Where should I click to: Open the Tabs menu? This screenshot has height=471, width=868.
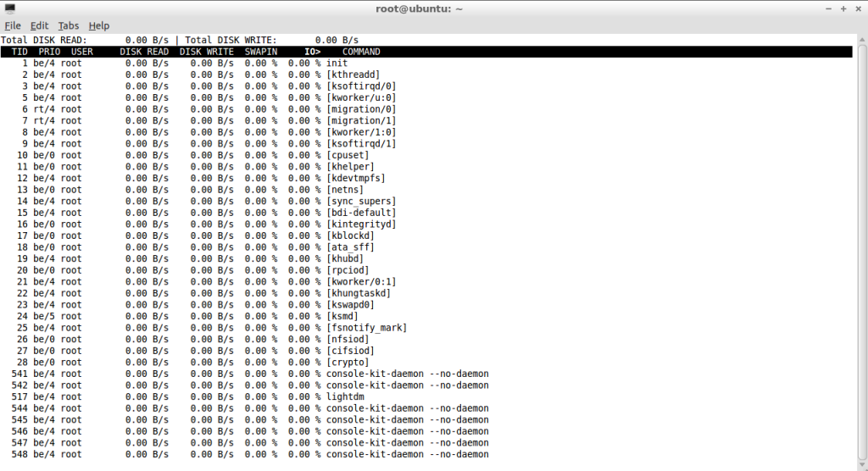point(68,25)
